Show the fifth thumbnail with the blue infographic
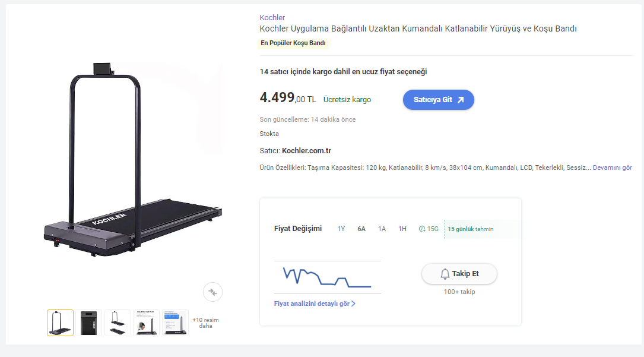 (175, 323)
